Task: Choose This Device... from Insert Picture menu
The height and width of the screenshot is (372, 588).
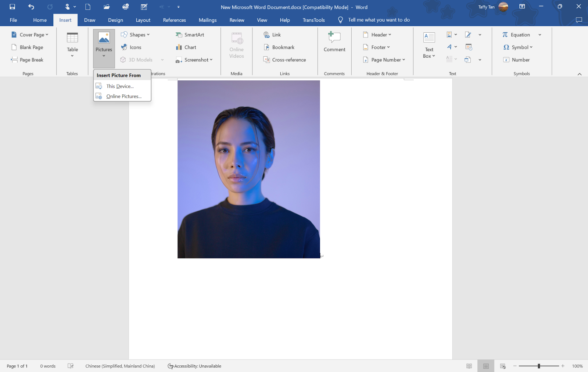Action: 122,86
